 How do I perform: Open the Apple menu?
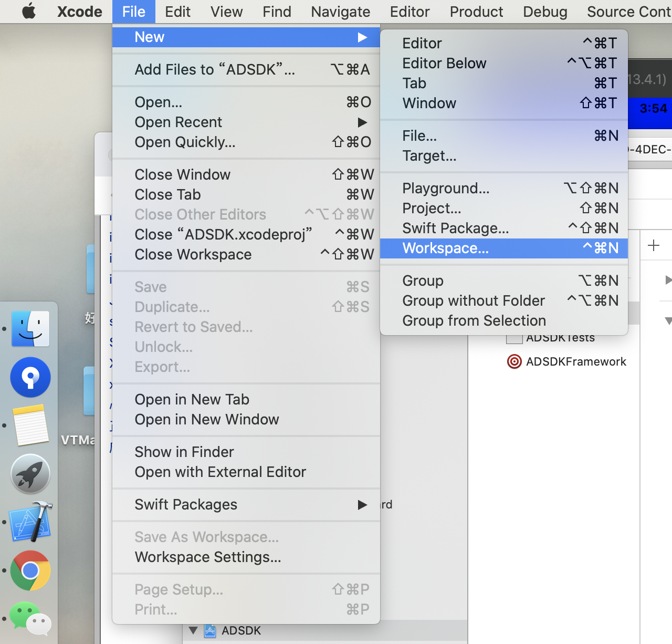click(29, 11)
